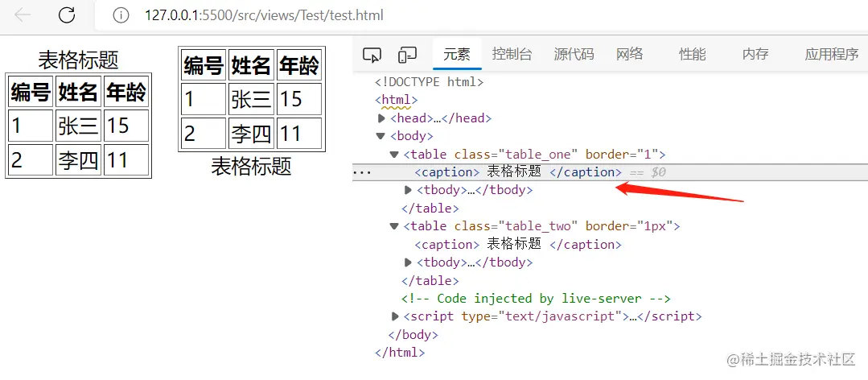Select the closing </body> tag line
868x380 pixels.
point(413,335)
